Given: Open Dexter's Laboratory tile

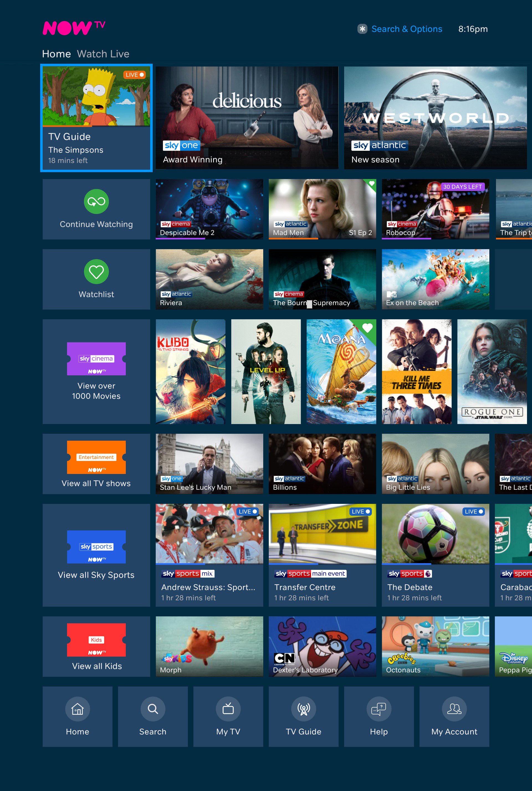Looking at the screenshot, I should (322, 646).
